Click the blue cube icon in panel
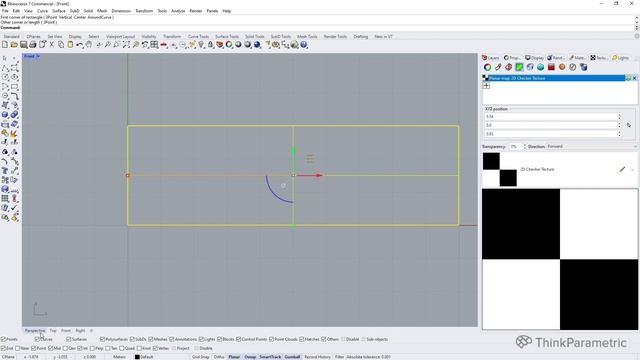The width and height of the screenshot is (640, 360). pos(583,67)
